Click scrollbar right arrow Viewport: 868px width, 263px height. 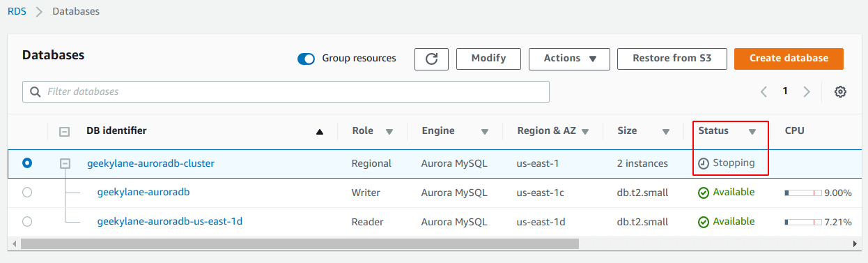(856, 244)
